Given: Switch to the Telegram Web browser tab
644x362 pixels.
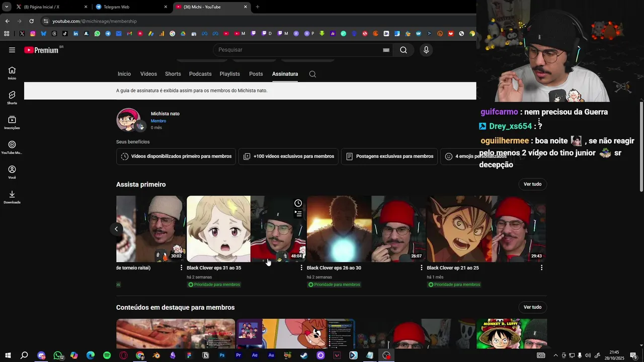Looking at the screenshot, I should point(131,7).
